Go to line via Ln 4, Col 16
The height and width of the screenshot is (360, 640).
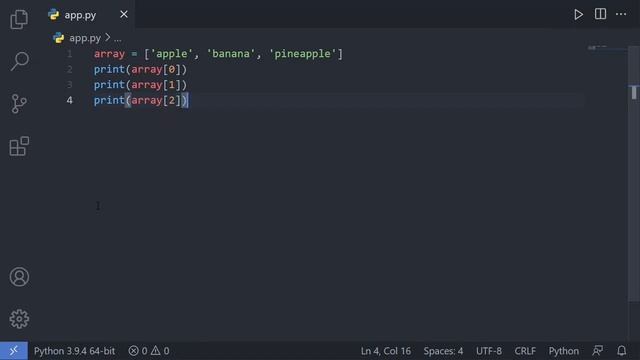click(386, 351)
